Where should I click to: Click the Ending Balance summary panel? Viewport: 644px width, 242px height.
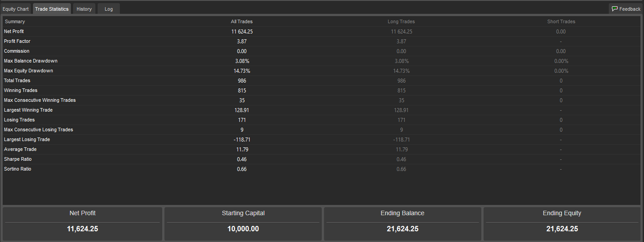[402, 224]
